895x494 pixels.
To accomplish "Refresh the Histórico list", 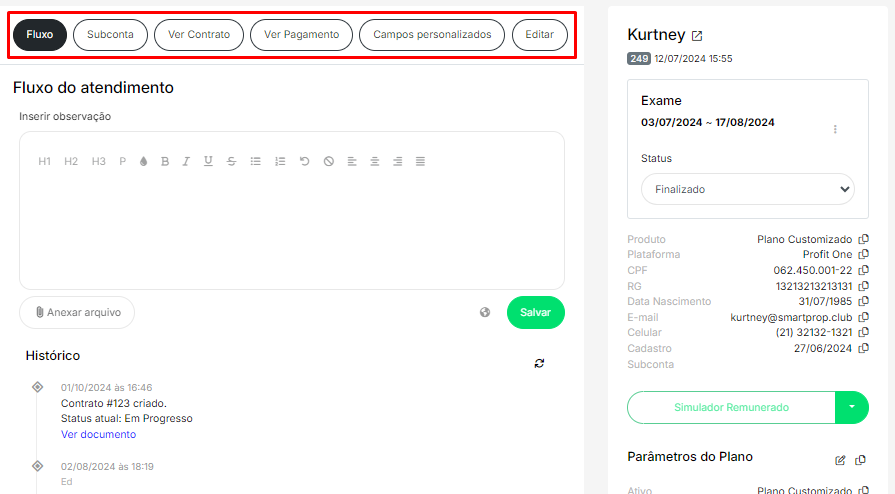I will 539,363.
